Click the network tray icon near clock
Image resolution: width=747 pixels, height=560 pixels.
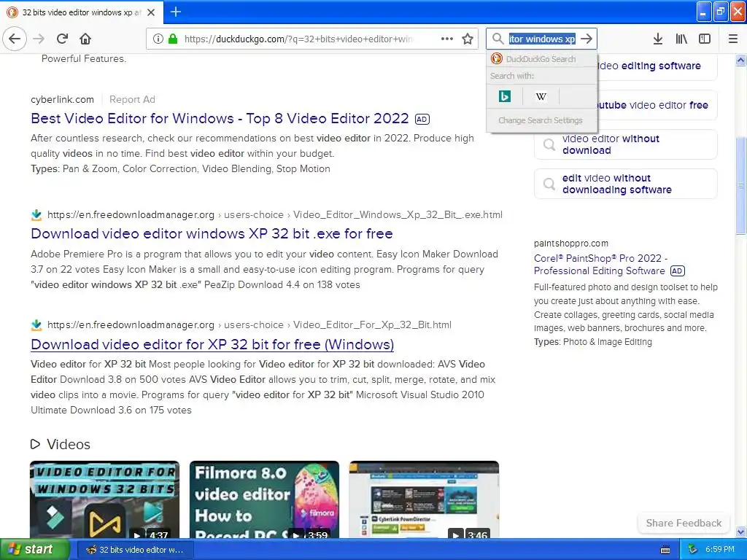click(693, 550)
